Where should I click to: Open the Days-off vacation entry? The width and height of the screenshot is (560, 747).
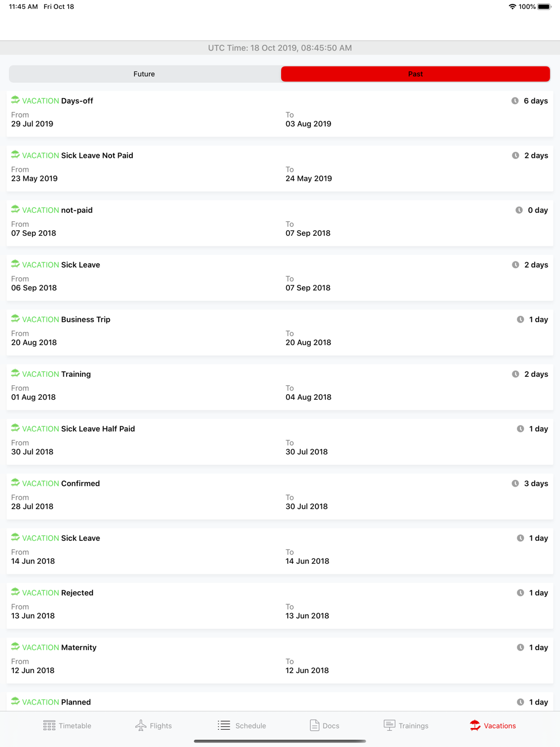(280, 114)
